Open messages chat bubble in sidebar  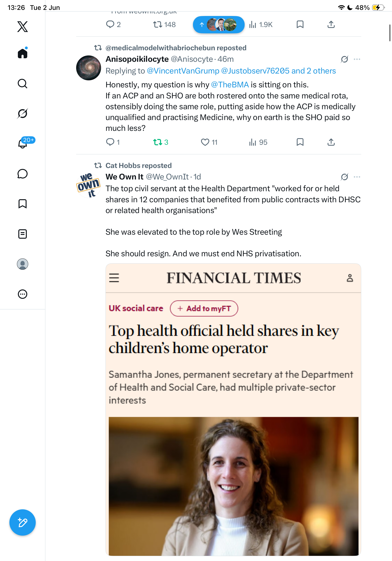click(23, 174)
